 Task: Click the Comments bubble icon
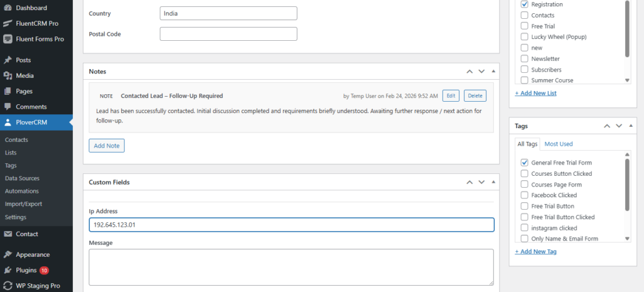click(x=8, y=107)
